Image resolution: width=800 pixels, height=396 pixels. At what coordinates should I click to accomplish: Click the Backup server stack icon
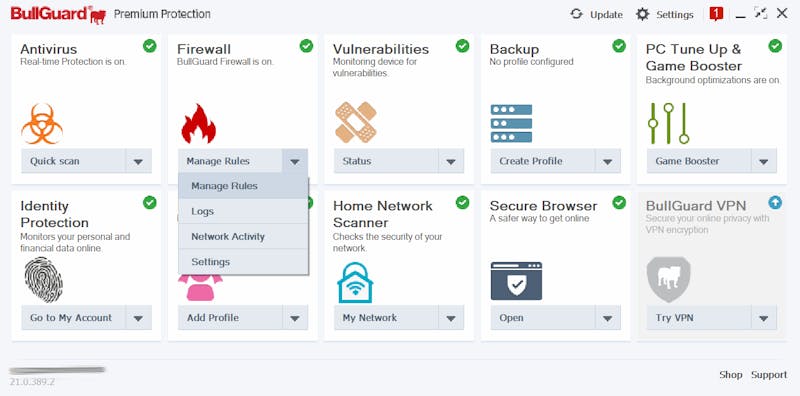(x=511, y=123)
